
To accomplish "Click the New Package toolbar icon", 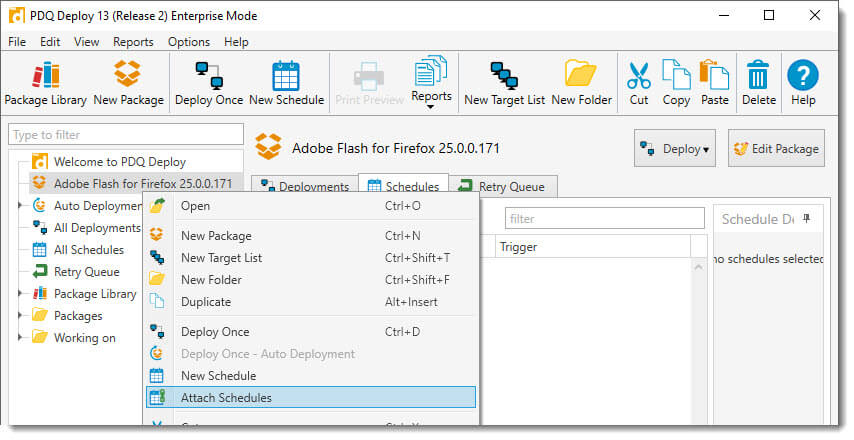I will tap(129, 83).
